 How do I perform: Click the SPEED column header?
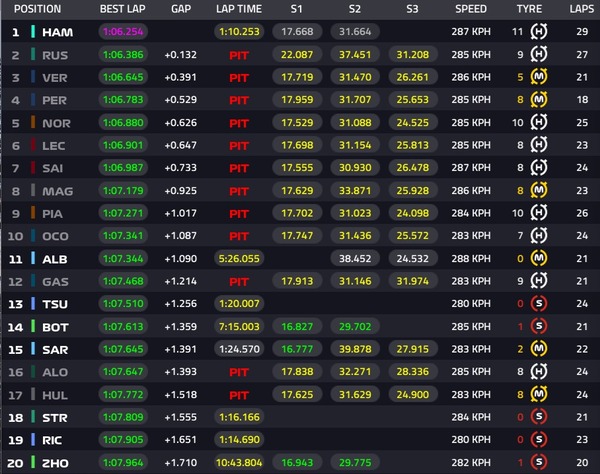pos(471,9)
